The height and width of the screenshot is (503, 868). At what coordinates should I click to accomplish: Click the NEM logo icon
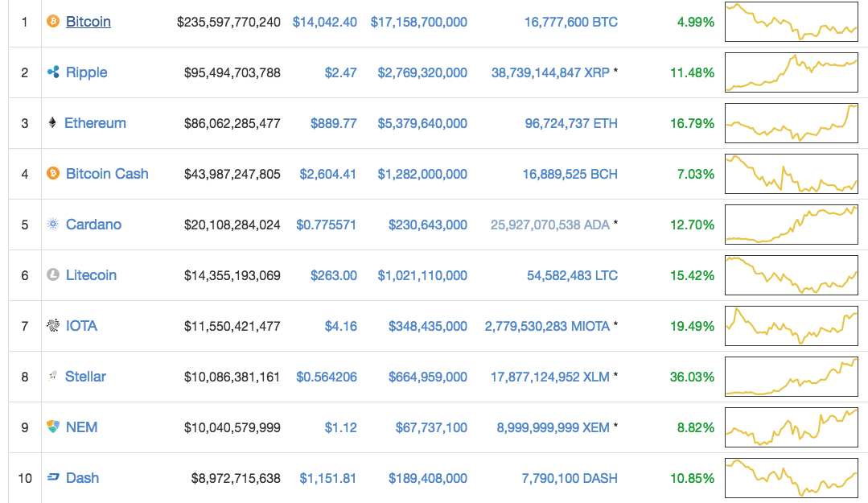pos(53,427)
